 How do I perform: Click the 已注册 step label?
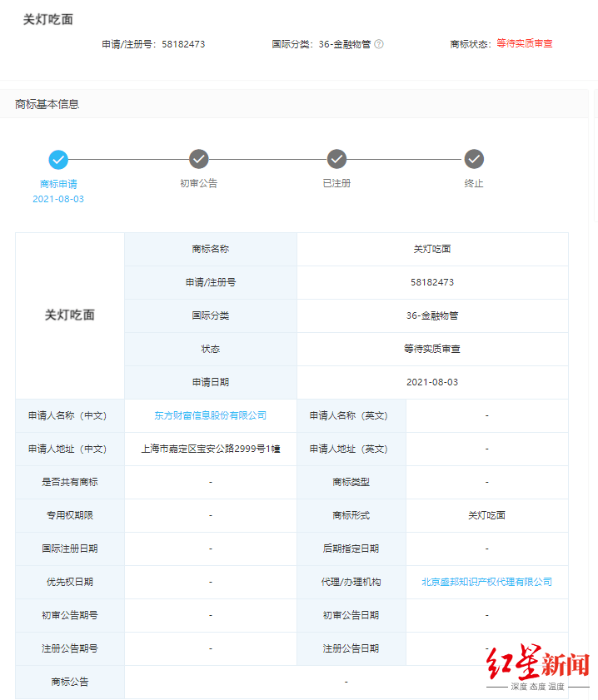click(336, 183)
